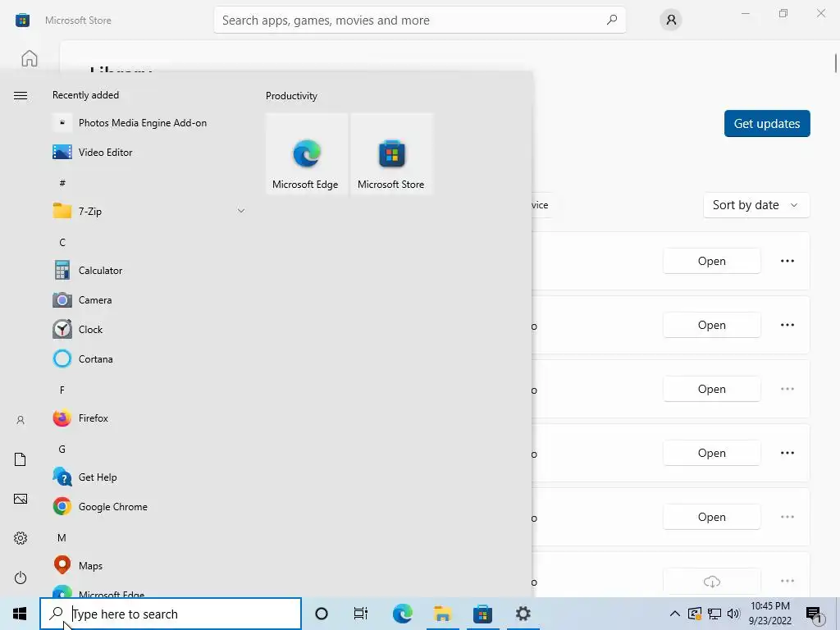Click the fourth Open button in Library
840x630 pixels.
pyautogui.click(x=711, y=453)
